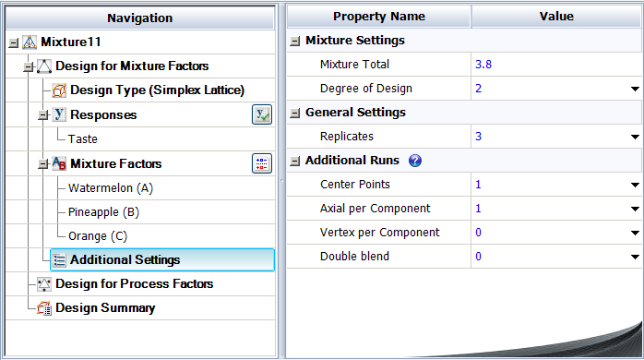Click the Axial per Component label

point(375,209)
